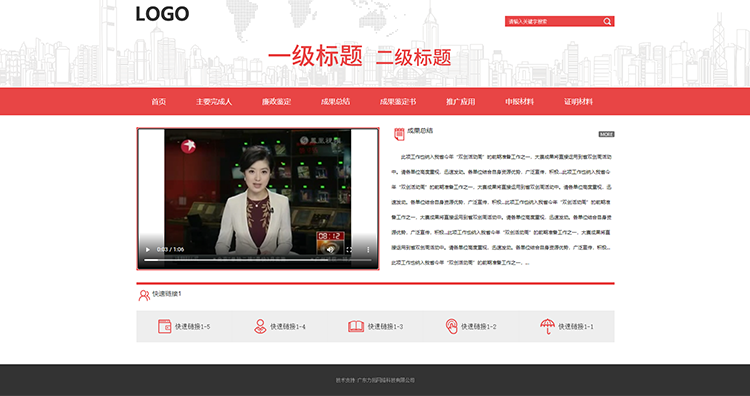This screenshot has width=750, height=396.
Task: Click the open book icon for 快速链接1-3
Action: pos(356,326)
